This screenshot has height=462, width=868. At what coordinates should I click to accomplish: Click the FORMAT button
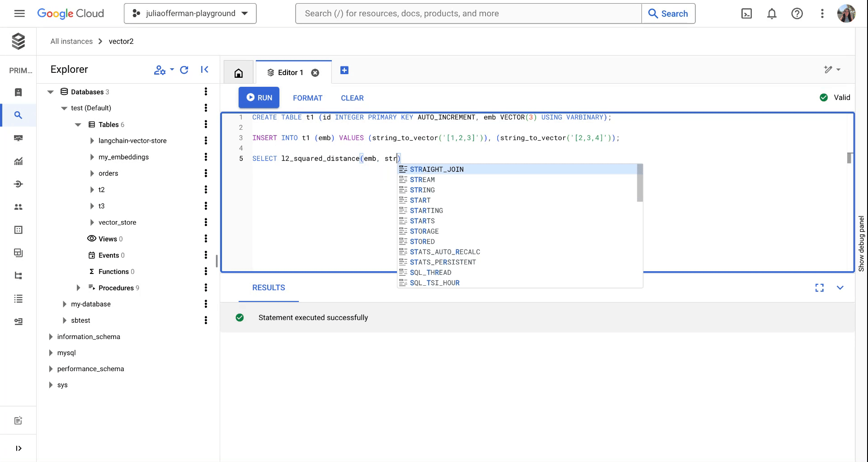tap(307, 98)
